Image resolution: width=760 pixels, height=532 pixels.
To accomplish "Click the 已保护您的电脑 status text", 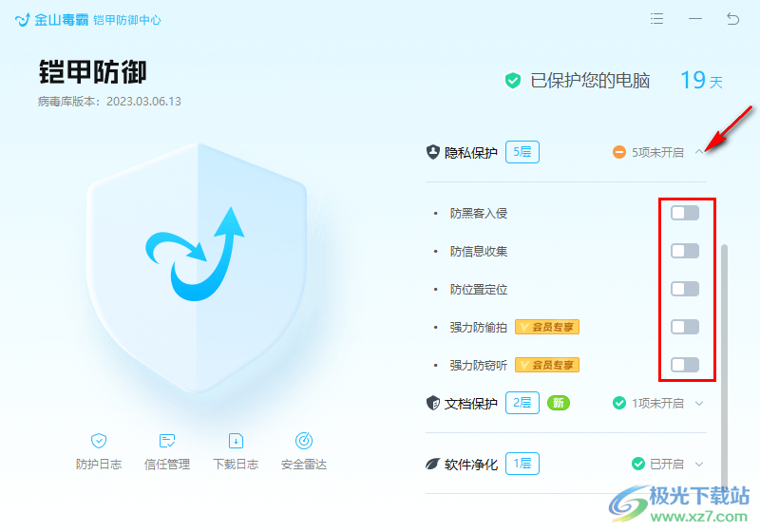I will 590,81.
